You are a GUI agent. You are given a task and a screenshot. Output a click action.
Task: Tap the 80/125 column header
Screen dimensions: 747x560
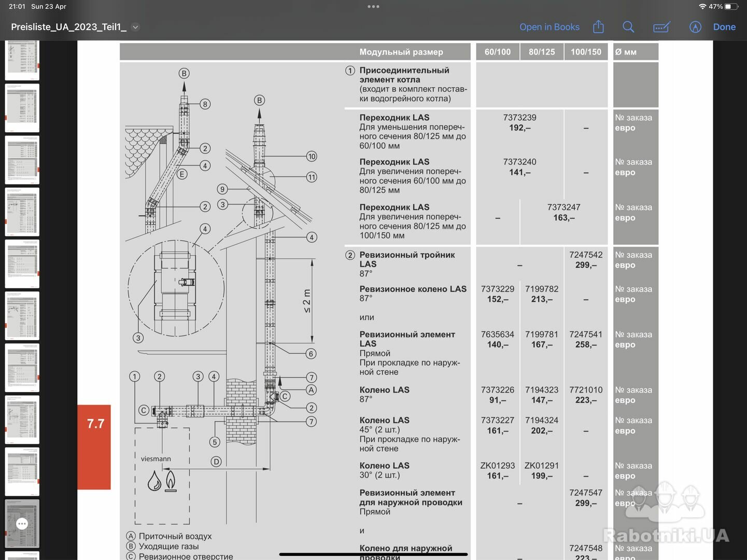pos(542,52)
